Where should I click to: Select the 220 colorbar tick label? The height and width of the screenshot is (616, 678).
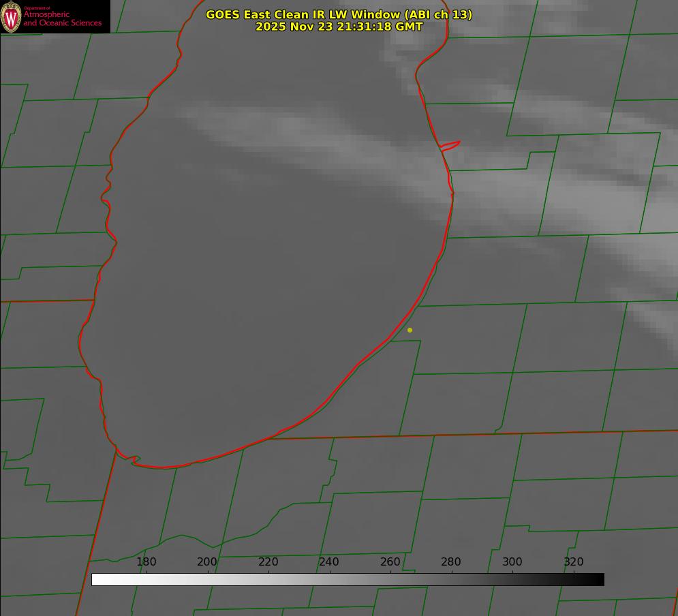click(268, 562)
